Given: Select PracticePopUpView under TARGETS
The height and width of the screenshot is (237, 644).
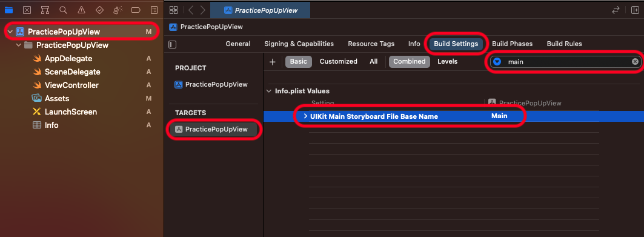Looking at the screenshot, I should click(214, 129).
